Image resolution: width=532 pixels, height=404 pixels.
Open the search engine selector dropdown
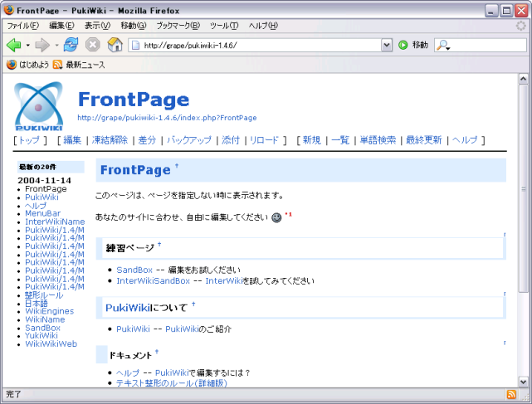444,45
